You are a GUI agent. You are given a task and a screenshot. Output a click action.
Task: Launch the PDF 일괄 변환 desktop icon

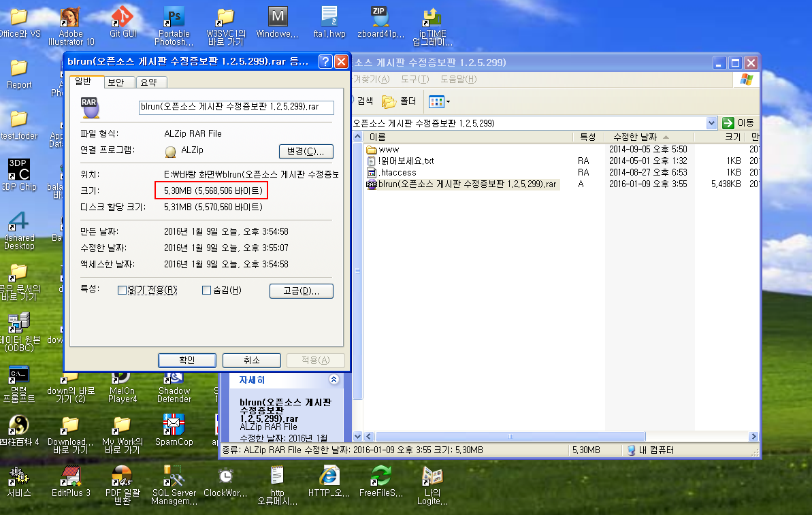(123, 485)
